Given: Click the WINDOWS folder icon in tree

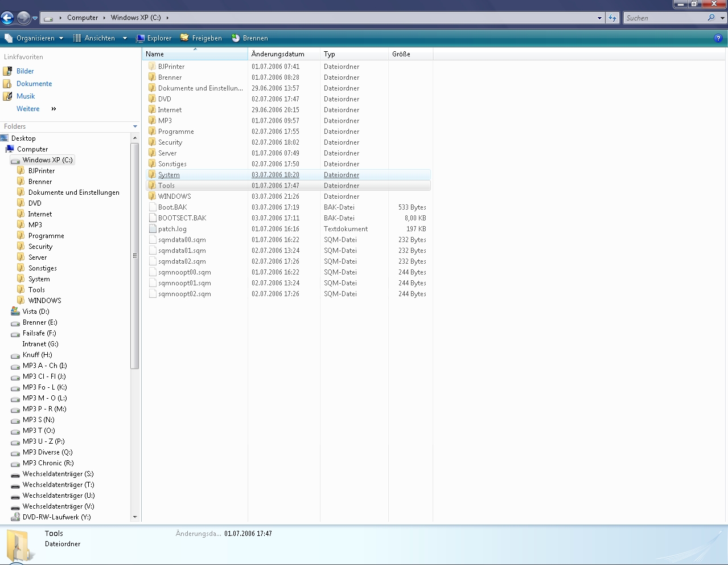Looking at the screenshot, I should click(21, 301).
